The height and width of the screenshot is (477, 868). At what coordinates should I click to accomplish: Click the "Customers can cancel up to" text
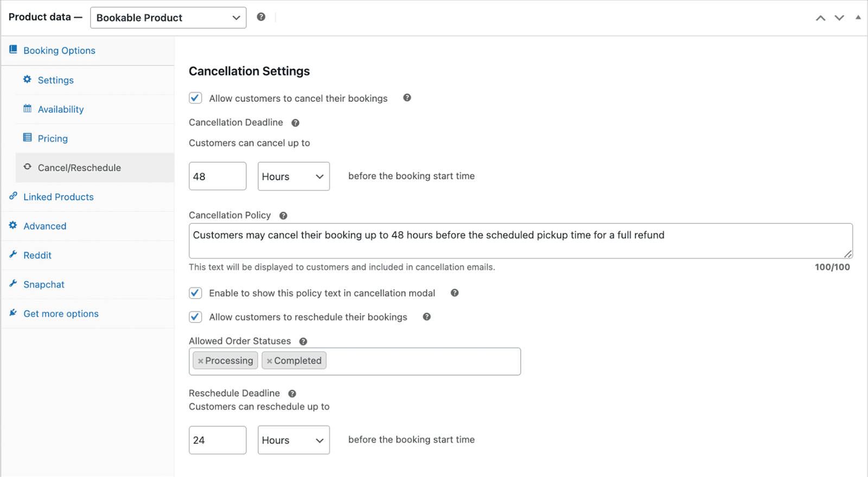[250, 143]
